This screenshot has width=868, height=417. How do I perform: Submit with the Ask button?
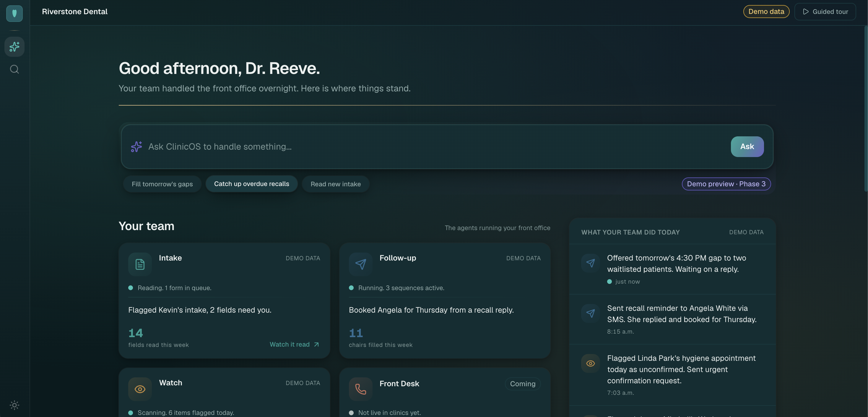(x=747, y=146)
